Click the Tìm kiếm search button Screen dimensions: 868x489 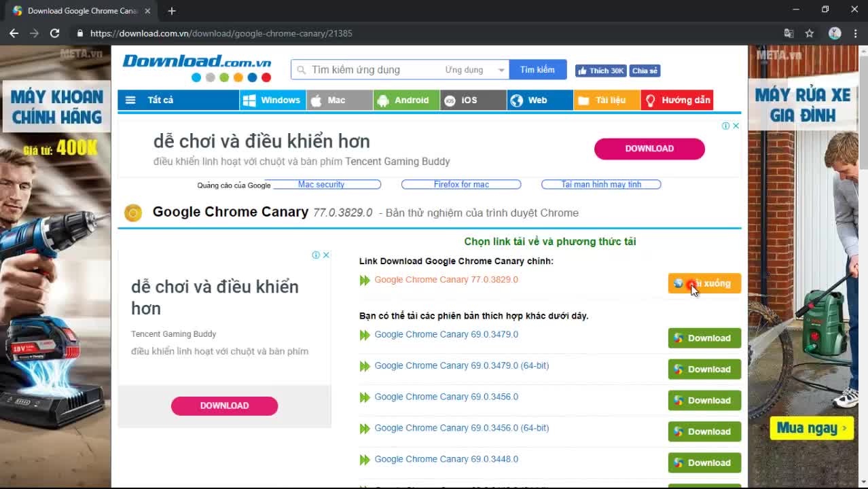click(537, 69)
